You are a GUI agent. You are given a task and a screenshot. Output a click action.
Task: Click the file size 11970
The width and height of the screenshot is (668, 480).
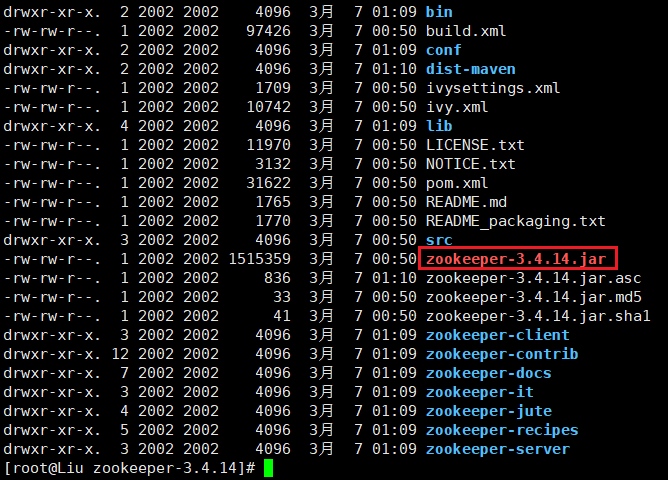tap(269, 145)
